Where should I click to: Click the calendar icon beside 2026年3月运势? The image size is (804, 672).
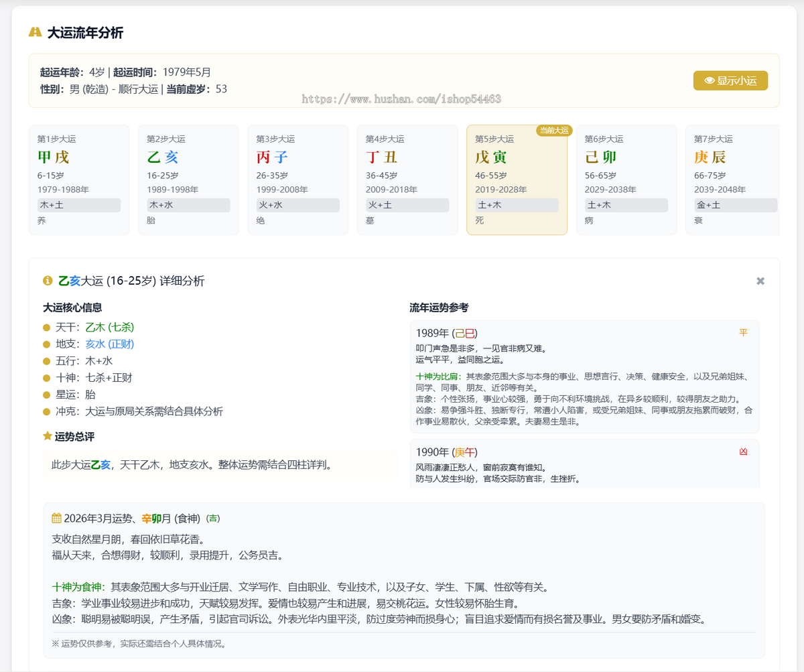coord(56,518)
